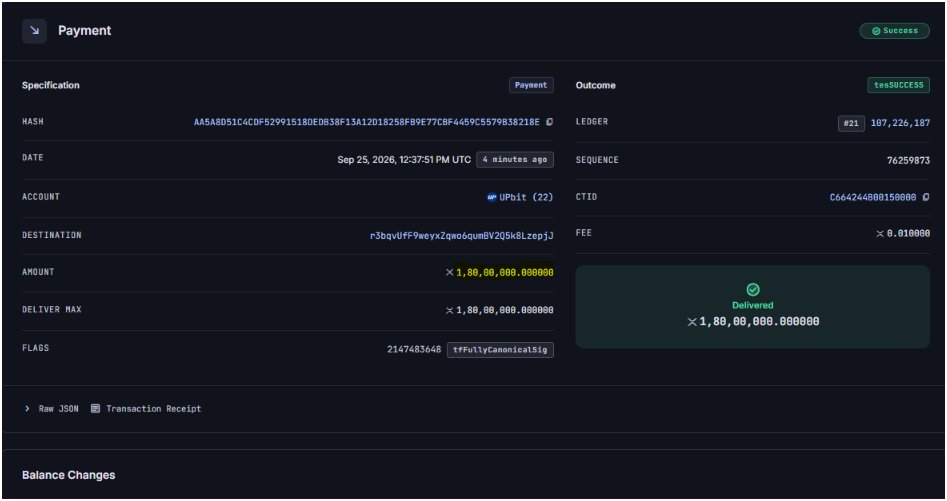Click the tesSUCCESS outcome badge

point(899,85)
